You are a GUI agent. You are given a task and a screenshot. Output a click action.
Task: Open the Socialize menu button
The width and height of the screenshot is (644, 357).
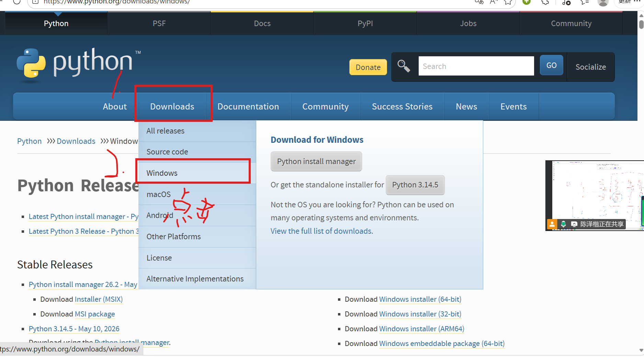(x=591, y=67)
